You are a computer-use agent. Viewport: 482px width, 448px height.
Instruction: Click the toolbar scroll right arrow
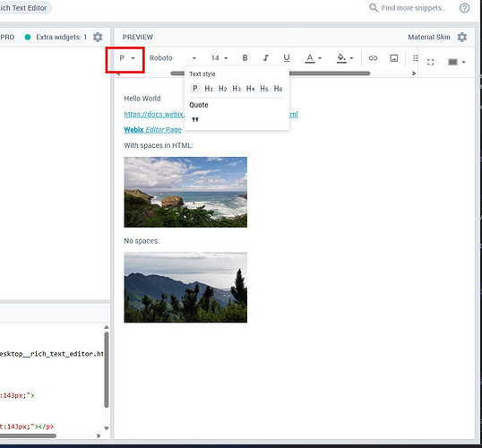coord(414,73)
